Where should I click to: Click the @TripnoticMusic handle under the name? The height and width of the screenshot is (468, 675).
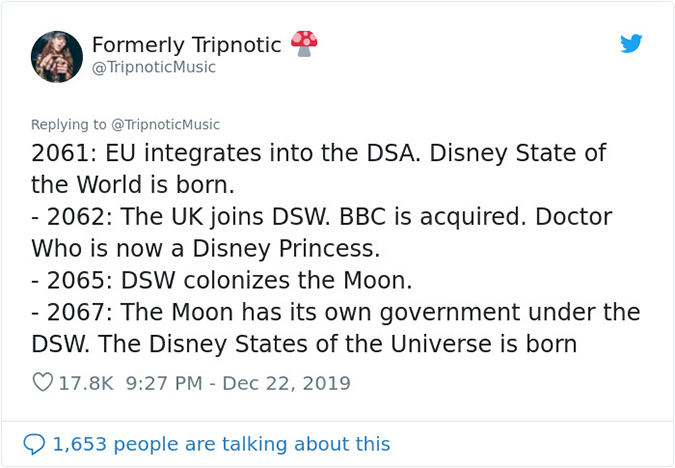153,68
